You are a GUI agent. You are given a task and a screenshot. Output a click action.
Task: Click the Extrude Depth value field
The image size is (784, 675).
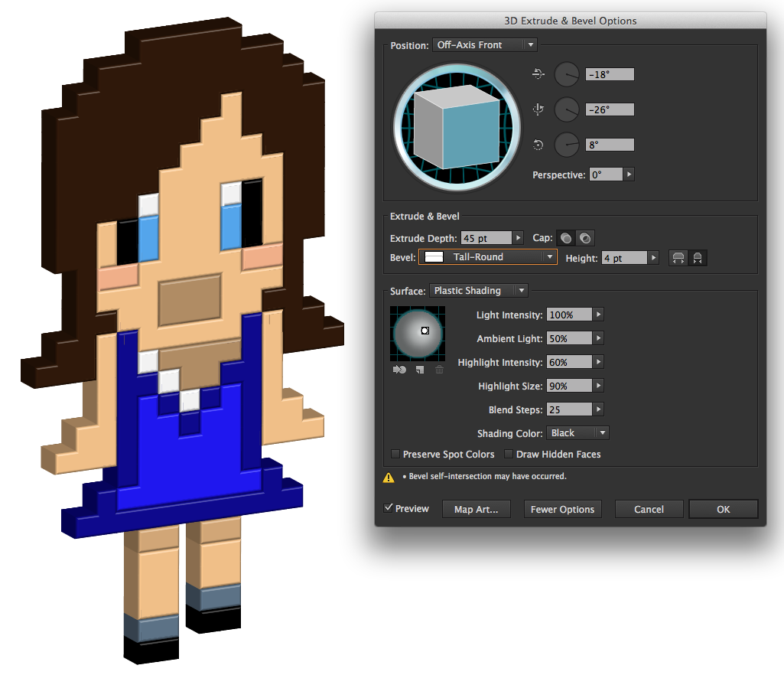pyautogui.click(x=486, y=237)
